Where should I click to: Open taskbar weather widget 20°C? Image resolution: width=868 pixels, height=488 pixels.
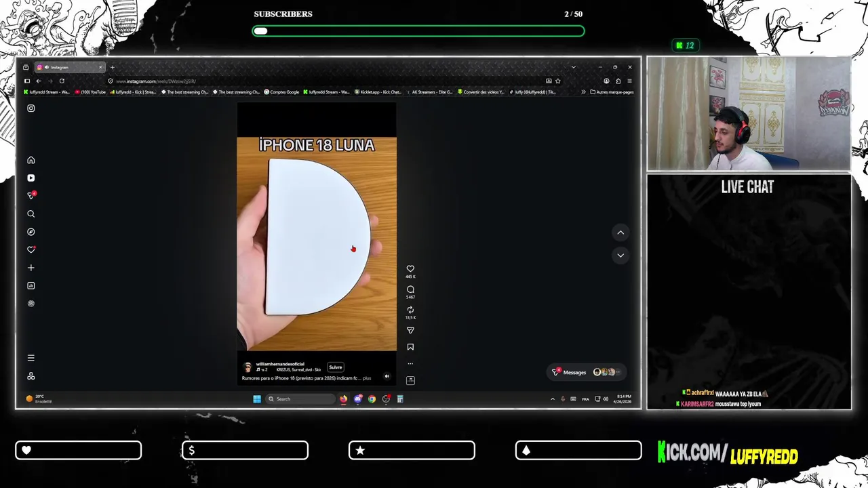39,399
